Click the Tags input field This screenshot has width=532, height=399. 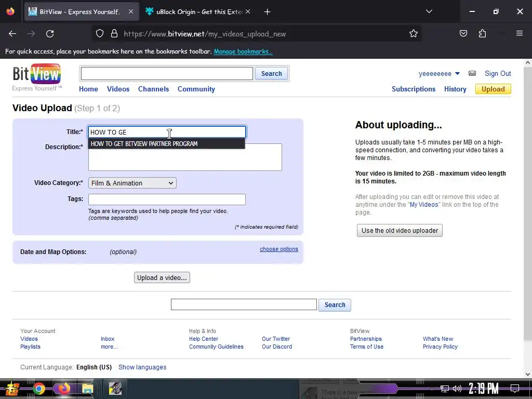pos(167,199)
